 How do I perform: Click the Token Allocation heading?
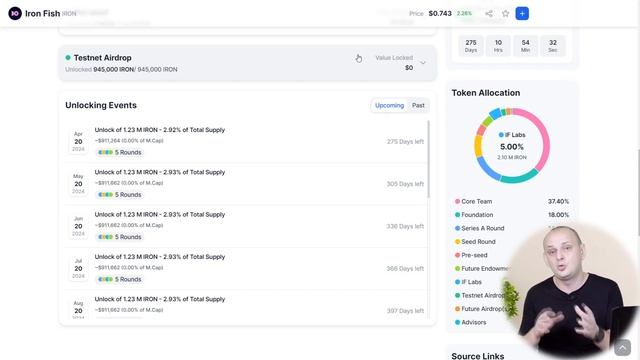[x=486, y=93]
